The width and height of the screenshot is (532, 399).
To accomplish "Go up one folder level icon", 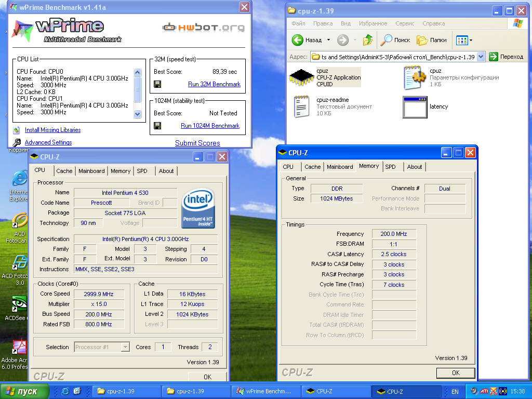I will pos(367,40).
